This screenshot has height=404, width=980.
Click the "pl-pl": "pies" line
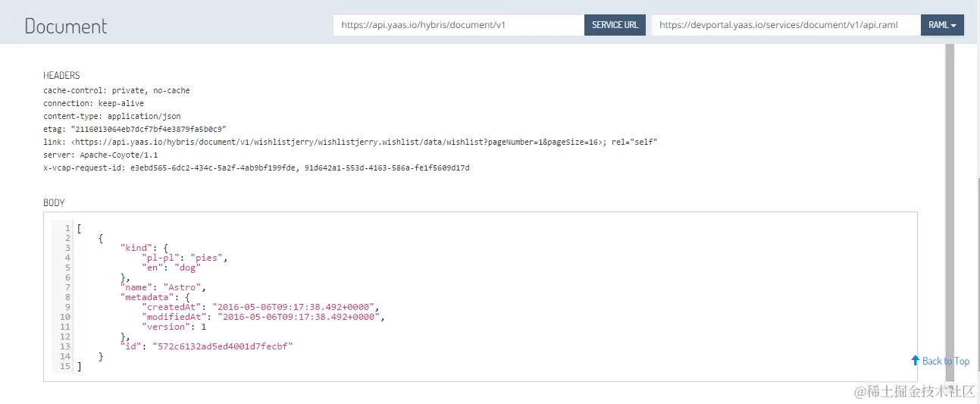(185, 258)
